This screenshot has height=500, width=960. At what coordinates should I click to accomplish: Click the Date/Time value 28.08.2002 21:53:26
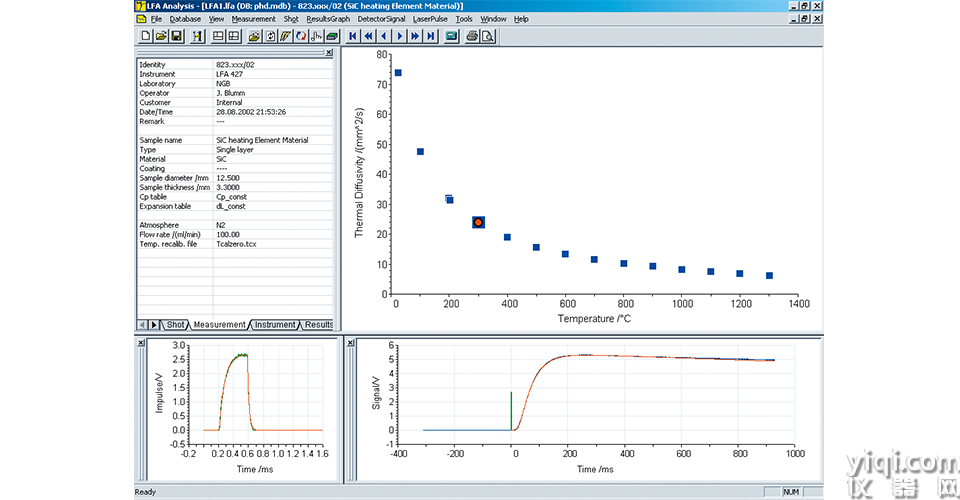[x=251, y=112]
